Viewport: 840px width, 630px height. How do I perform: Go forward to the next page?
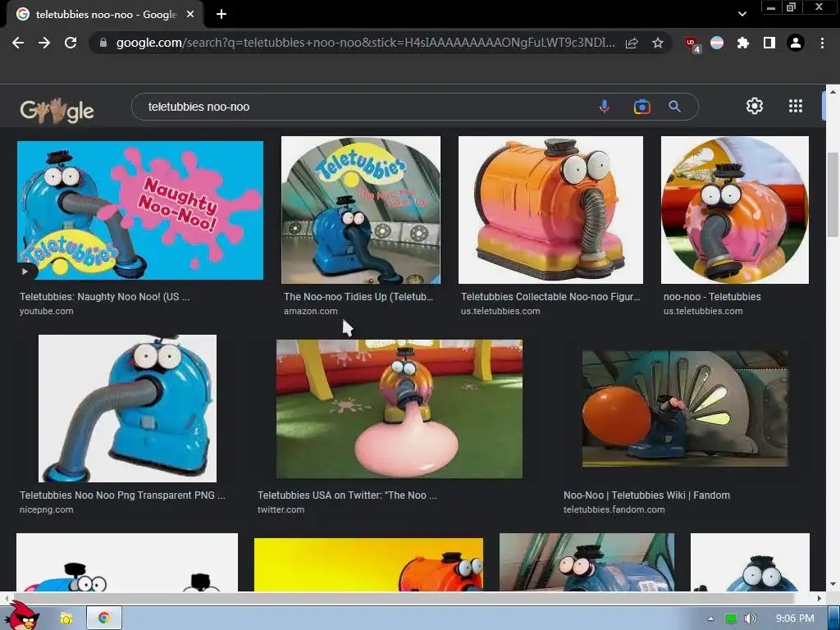[x=44, y=43]
